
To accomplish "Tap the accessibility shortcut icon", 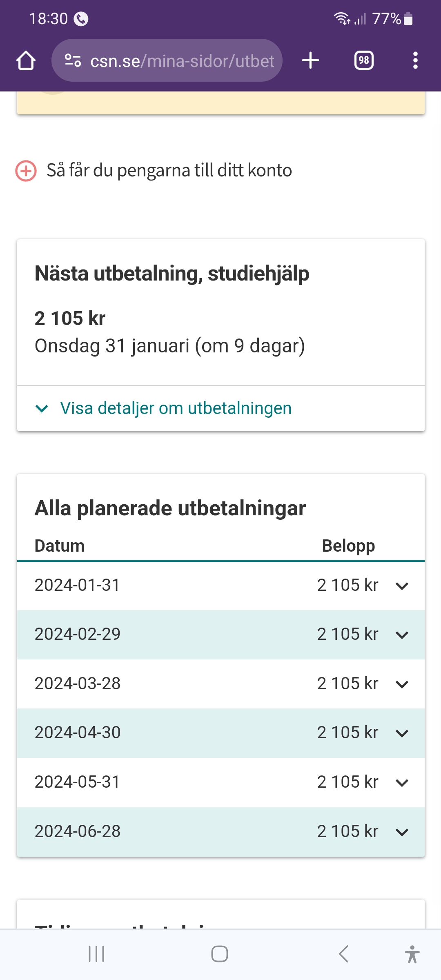I will pos(412,954).
